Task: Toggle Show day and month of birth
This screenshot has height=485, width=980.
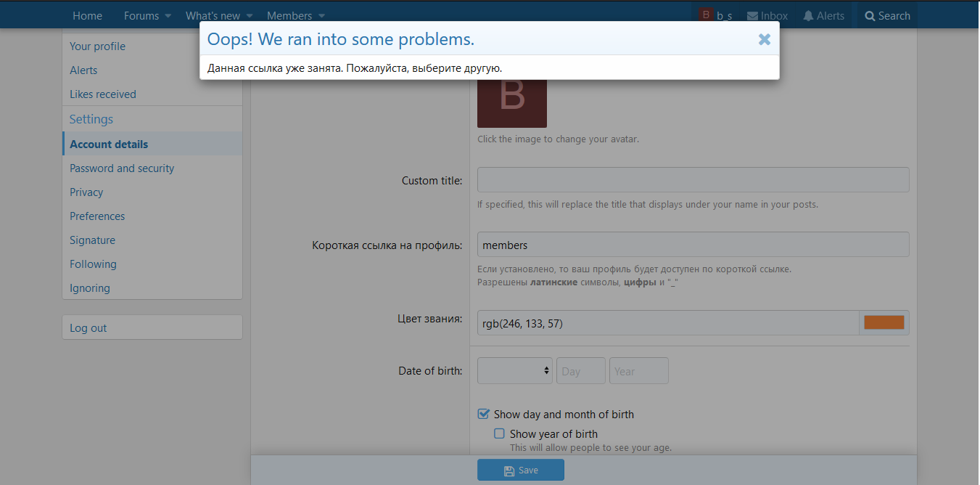Action: pyautogui.click(x=484, y=414)
